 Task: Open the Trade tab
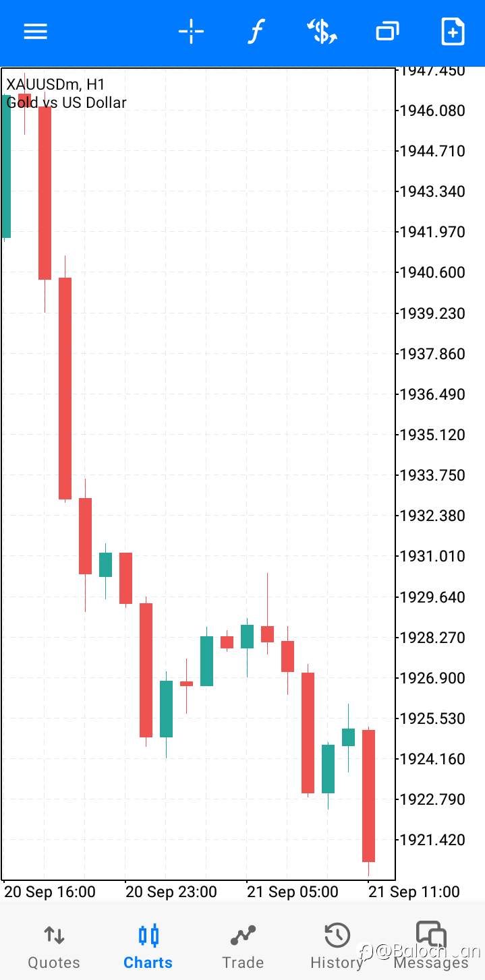point(243,946)
